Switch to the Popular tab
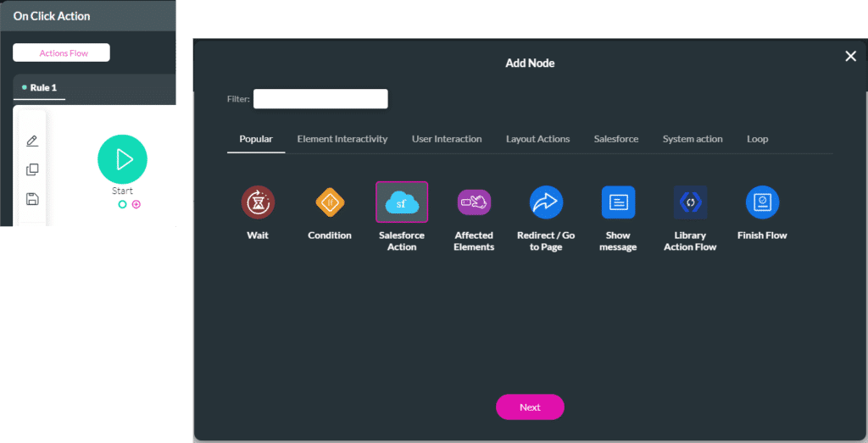This screenshot has width=868, height=443. [256, 140]
